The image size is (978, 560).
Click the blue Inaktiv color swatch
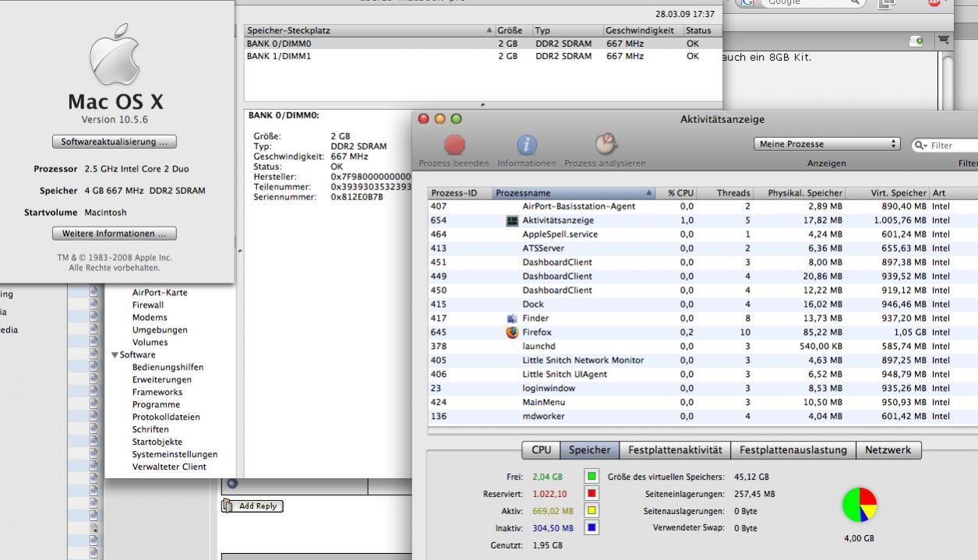click(592, 528)
